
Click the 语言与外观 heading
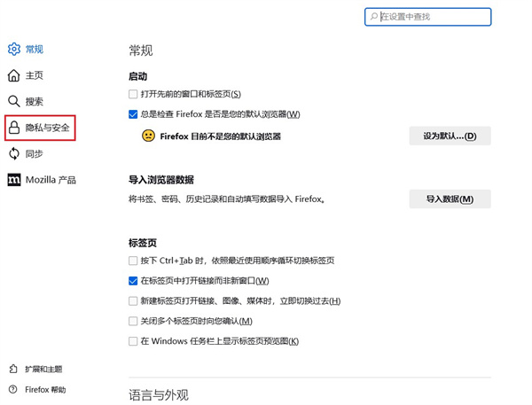pos(159,395)
